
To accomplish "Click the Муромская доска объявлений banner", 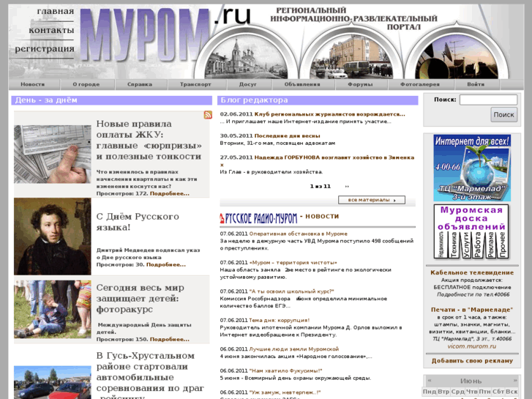I will click(x=471, y=232).
